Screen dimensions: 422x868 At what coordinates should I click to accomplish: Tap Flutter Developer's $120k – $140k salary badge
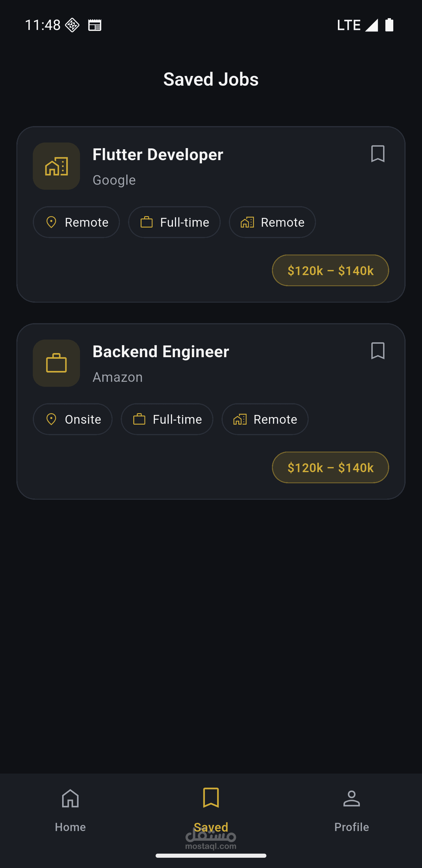pyautogui.click(x=330, y=270)
